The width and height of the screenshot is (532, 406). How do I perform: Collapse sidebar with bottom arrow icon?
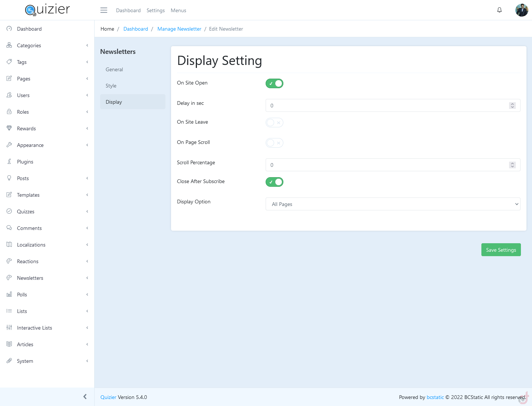(85, 397)
